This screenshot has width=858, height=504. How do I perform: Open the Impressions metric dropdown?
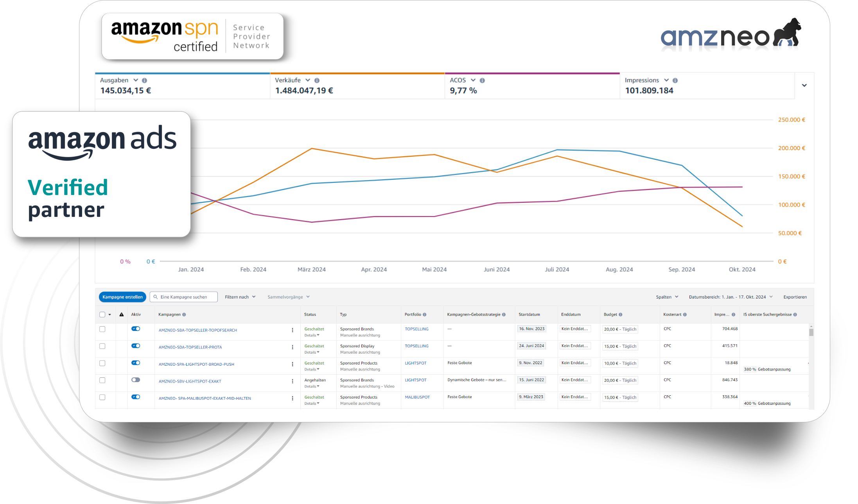point(666,80)
